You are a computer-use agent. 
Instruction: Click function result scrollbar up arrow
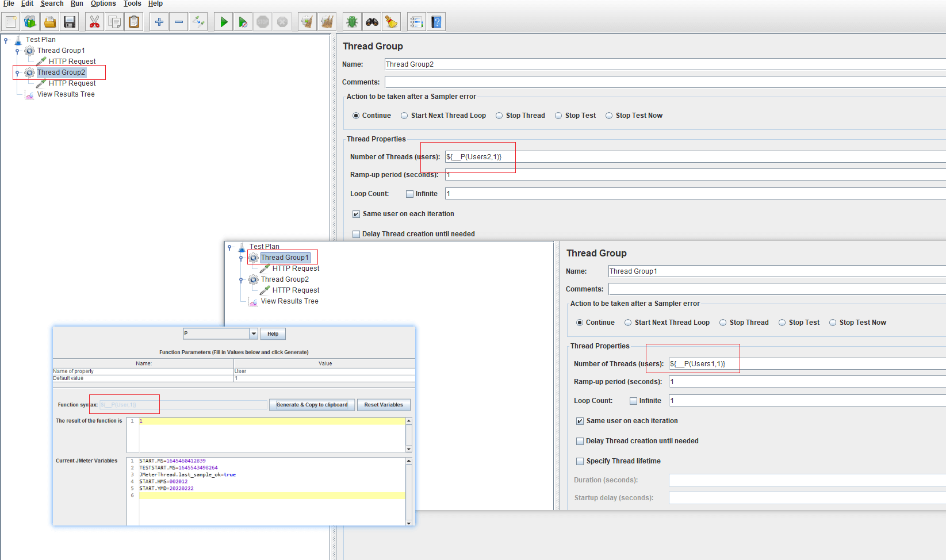tap(409, 421)
